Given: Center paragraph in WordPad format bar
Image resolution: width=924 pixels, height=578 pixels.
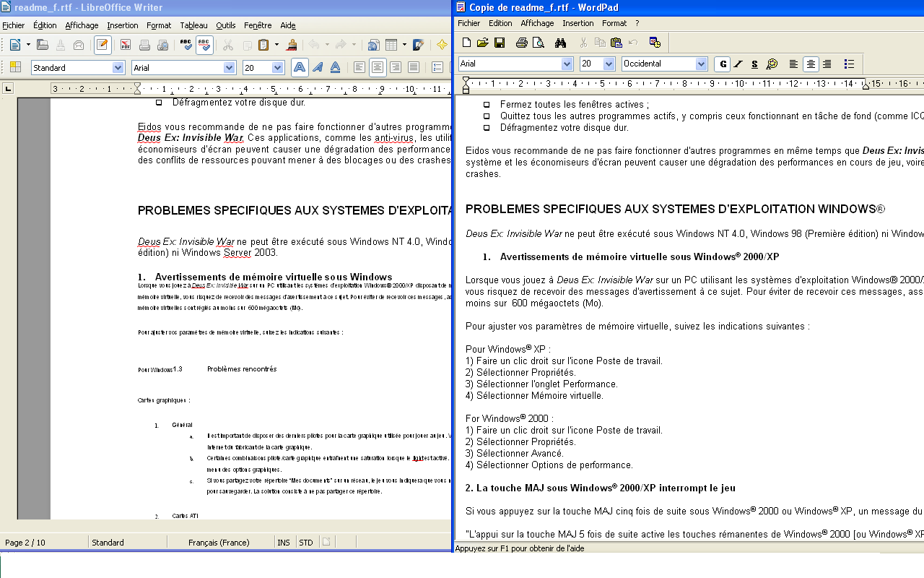Looking at the screenshot, I should click(811, 64).
